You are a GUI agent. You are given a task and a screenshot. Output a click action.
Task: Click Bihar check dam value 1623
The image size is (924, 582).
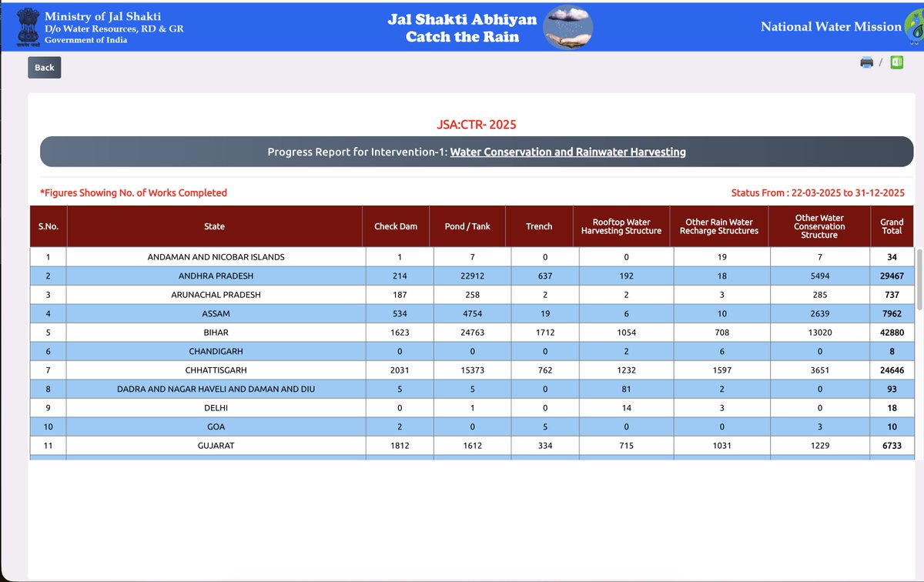pyautogui.click(x=400, y=333)
